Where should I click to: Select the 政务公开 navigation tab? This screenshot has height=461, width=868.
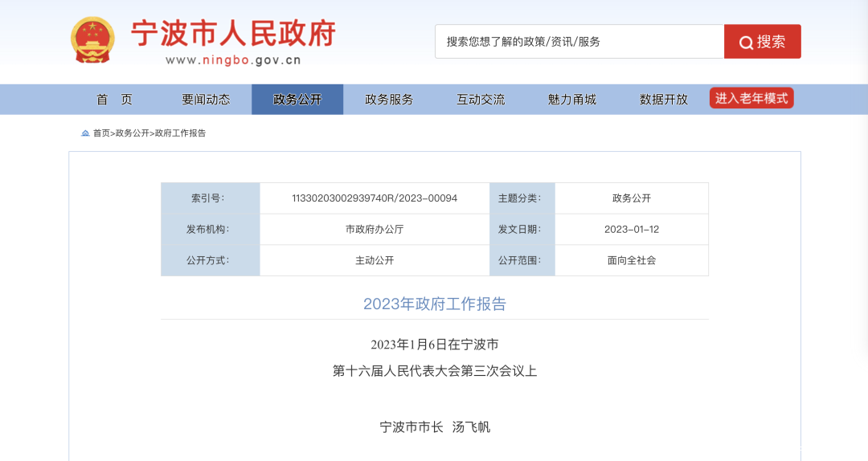(297, 100)
